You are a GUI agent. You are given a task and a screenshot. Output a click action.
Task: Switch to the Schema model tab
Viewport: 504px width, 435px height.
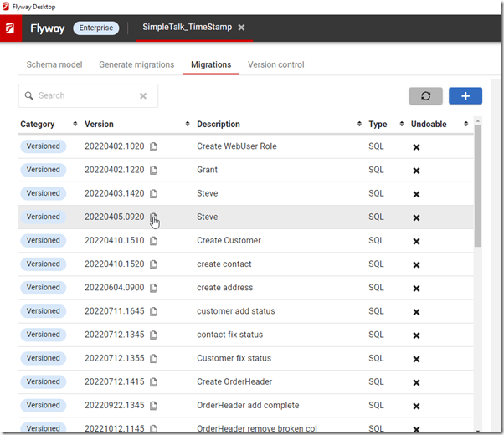(x=54, y=64)
